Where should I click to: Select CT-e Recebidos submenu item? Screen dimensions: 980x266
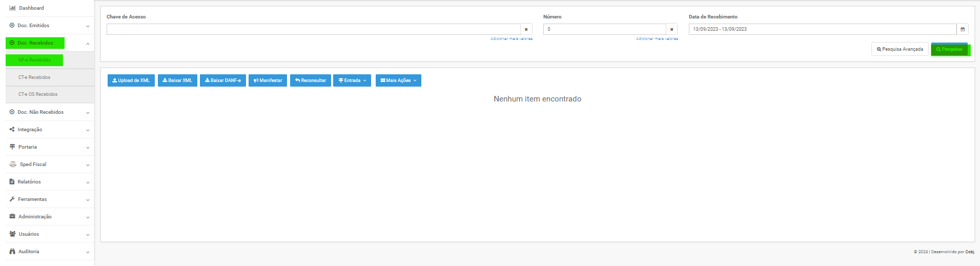point(34,77)
